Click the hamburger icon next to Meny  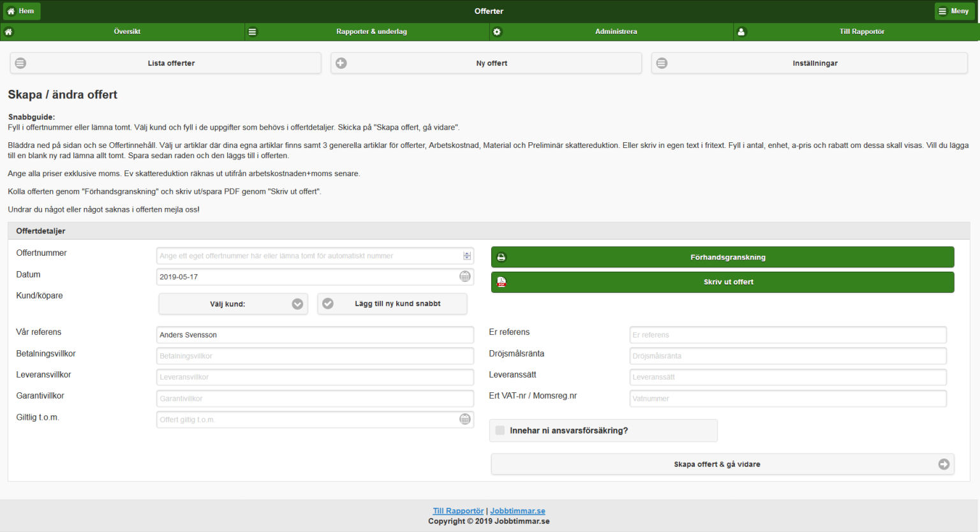coord(942,11)
